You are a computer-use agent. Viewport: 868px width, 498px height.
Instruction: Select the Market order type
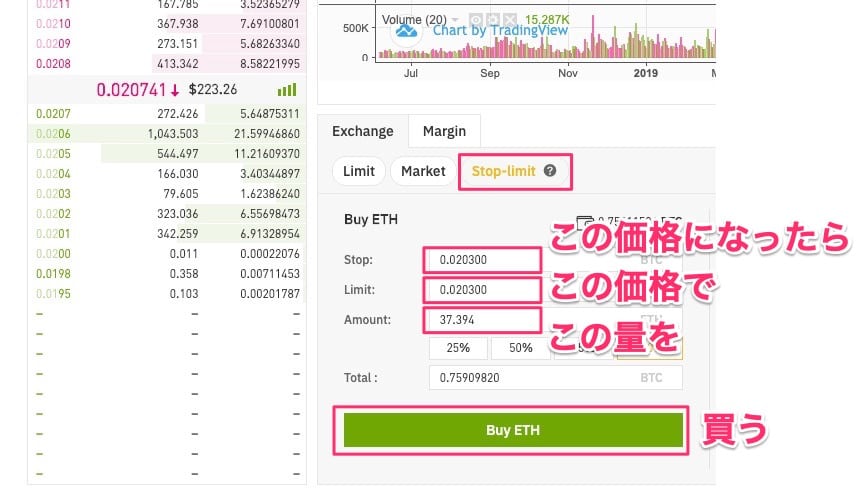(x=423, y=171)
